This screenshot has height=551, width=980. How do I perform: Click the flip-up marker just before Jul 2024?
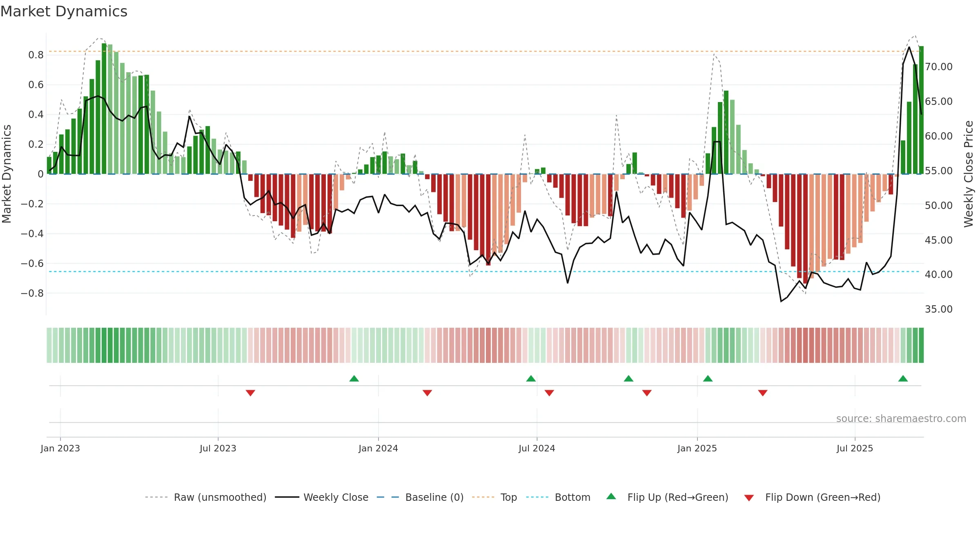531,378
